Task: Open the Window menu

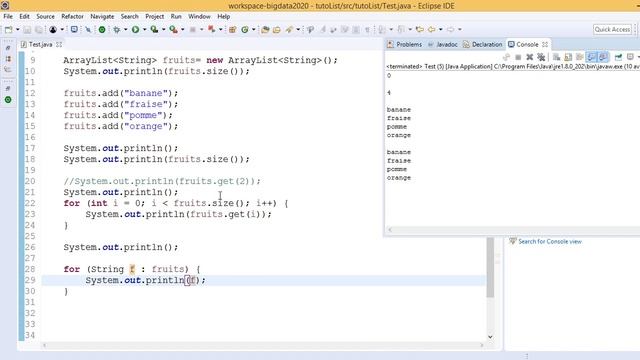Action: tap(199, 16)
